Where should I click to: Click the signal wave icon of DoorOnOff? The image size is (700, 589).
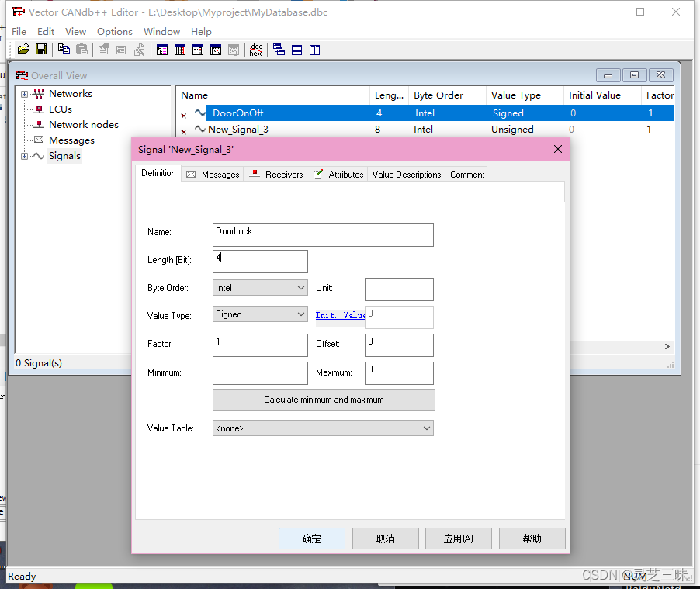point(200,113)
